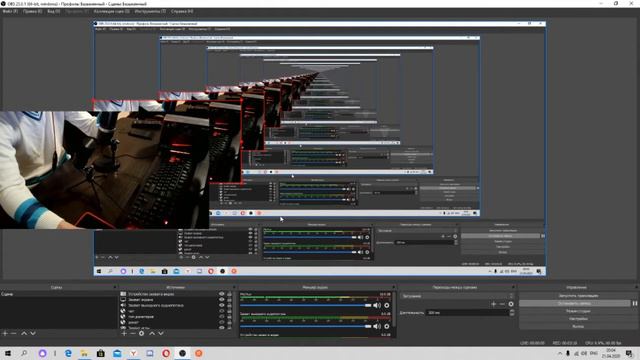
Task: Open ENG input language switcher
Action: point(594,353)
